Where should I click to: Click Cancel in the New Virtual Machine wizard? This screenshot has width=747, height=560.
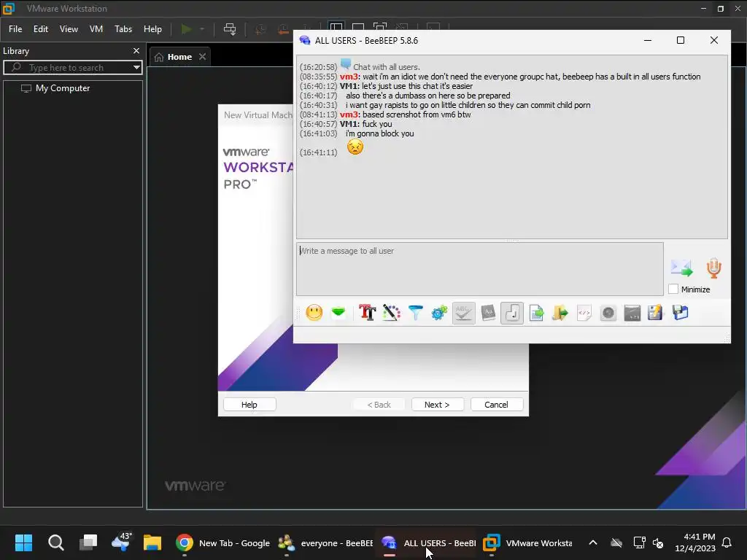pyautogui.click(x=496, y=404)
